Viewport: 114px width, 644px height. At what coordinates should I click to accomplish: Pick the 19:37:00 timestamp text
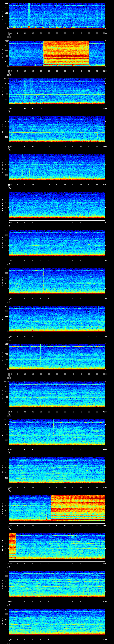(x=9, y=336)
